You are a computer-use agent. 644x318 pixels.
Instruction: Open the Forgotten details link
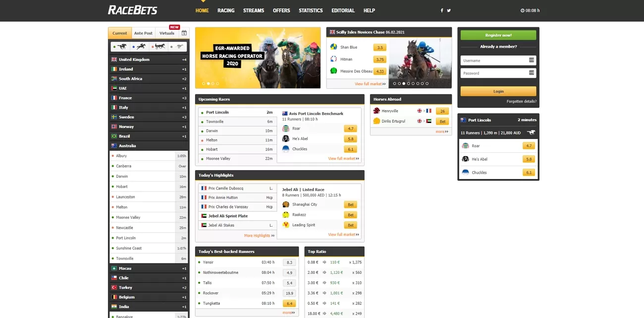(521, 101)
